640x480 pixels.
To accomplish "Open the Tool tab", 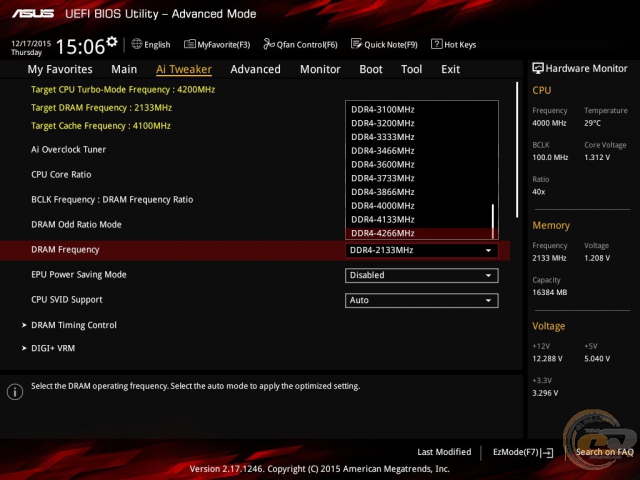I will (x=411, y=69).
